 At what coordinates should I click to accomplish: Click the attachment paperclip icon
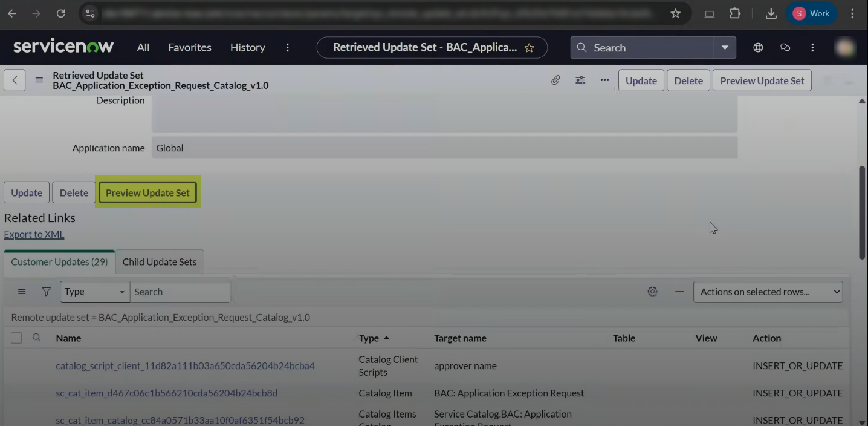tap(555, 80)
